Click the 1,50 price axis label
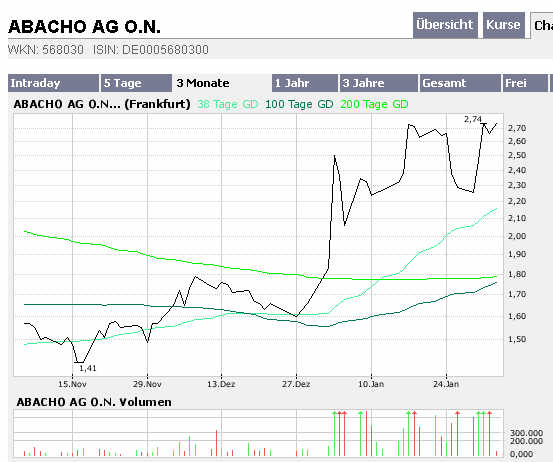Image resolution: width=553 pixels, height=462 pixels. point(517,339)
